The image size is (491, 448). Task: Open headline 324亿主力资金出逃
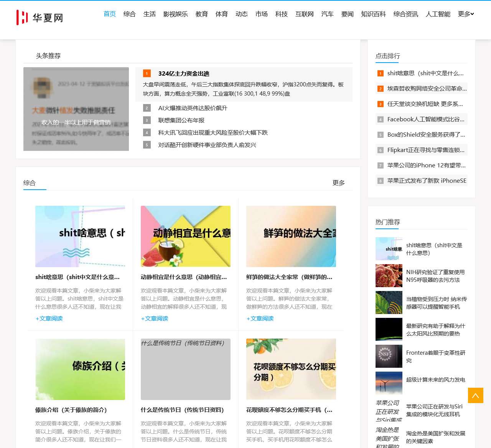tap(184, 73)
